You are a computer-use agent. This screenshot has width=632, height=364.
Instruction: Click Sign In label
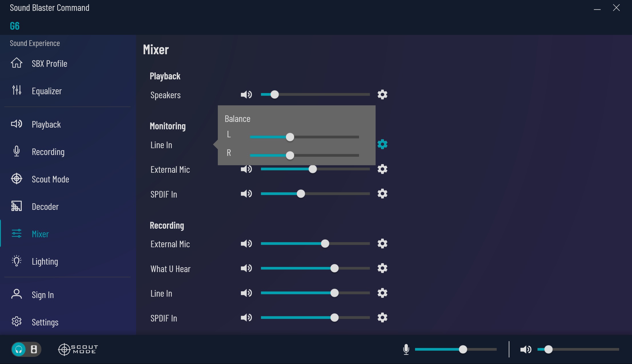tap(43, 295)
